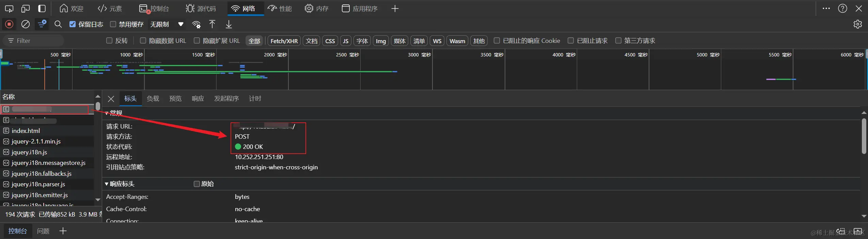
Task: Check the 反转 invert checkbox
Action: [109, 40]
